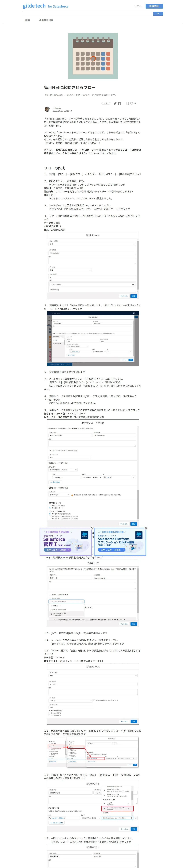Check the 出力で使用可能 checkbox
The height and width of the screenshot is (868, 186).
50,715
